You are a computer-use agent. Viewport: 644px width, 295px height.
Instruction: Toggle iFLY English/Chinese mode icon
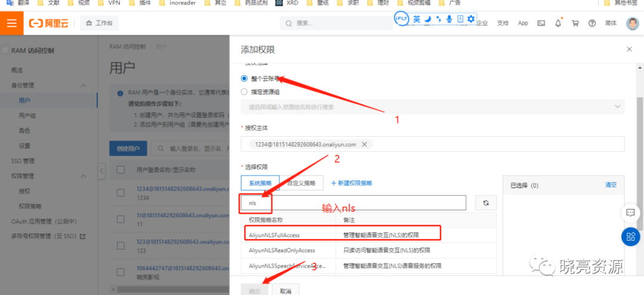(416, 19)
